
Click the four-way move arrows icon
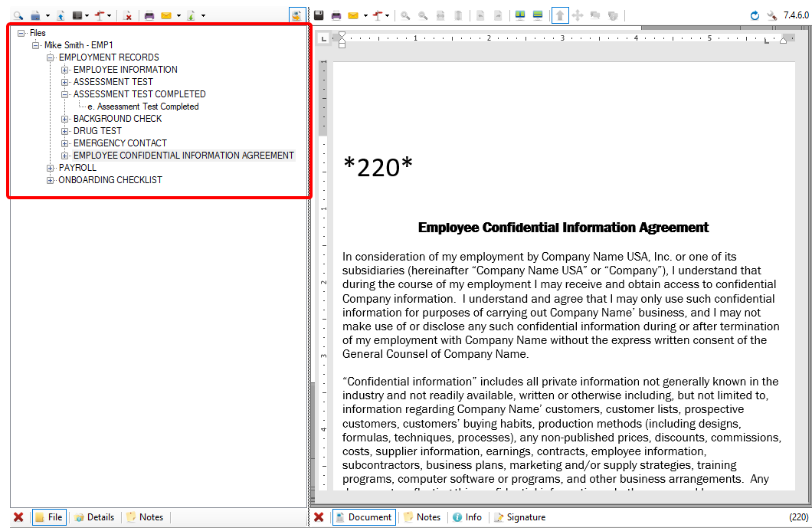(x=578, y=15)
